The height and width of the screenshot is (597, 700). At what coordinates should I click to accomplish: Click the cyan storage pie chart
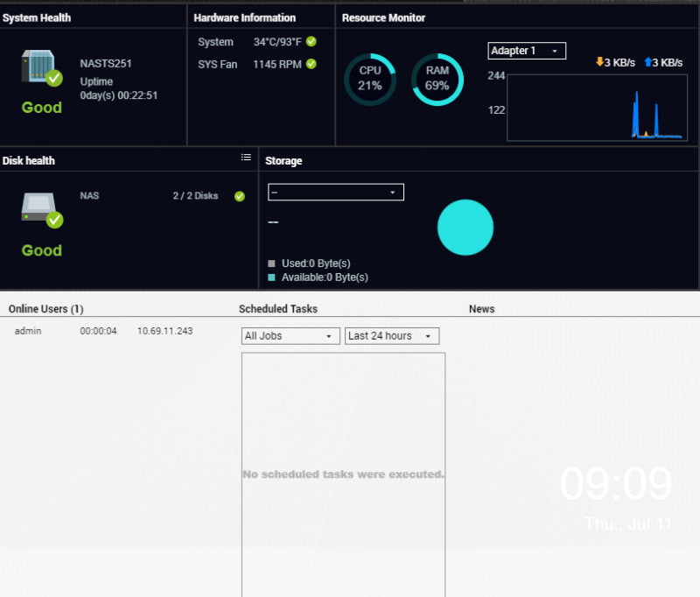(465, 228)
